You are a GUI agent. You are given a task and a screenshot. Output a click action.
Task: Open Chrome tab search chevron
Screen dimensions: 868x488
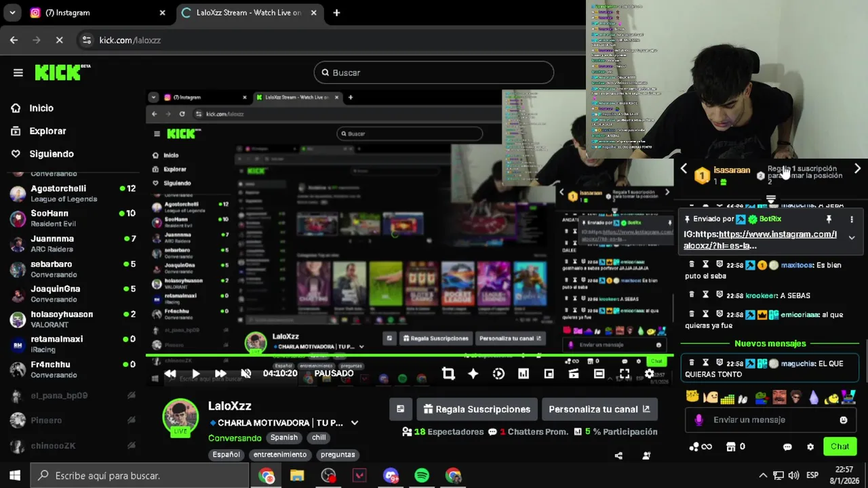pyautogui.click(x=14, y=13)
